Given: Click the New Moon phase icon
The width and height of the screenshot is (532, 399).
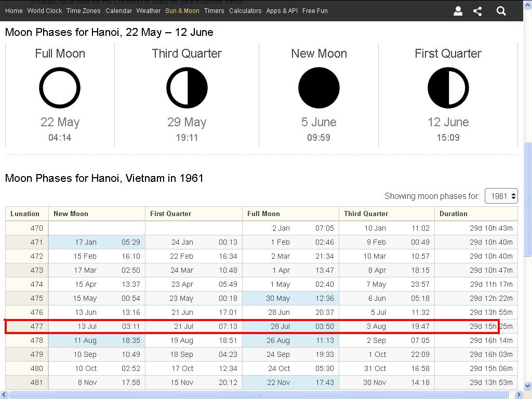Looking at the screenshot, I should click(319, 88).
